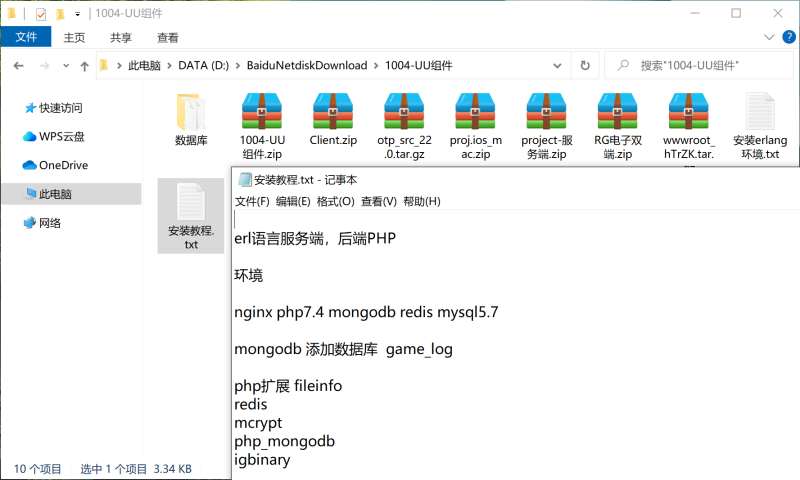
Task: Click the new folder quick access icon
Action: click(x=60, y=14)
